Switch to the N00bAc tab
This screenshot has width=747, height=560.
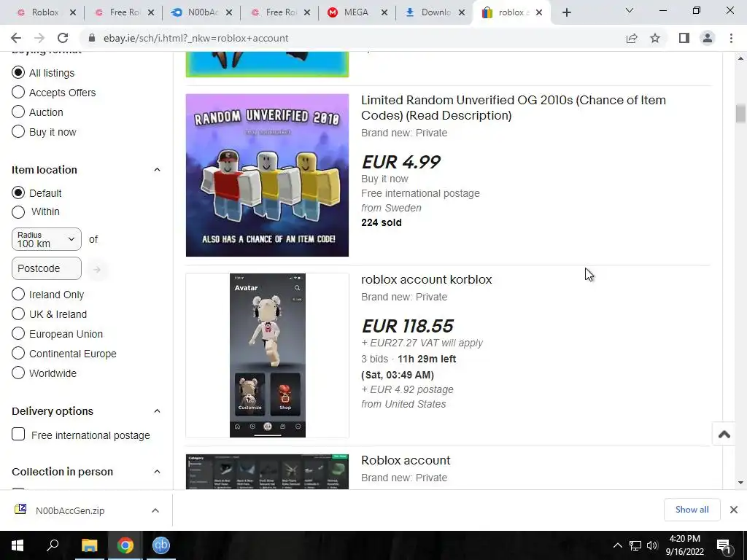(202, 13)
